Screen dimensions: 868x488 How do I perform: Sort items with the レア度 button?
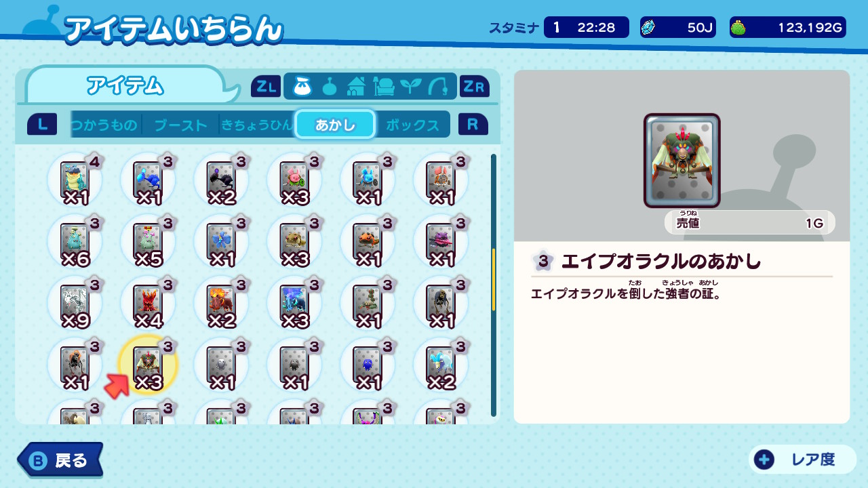(x=803, y=460)
